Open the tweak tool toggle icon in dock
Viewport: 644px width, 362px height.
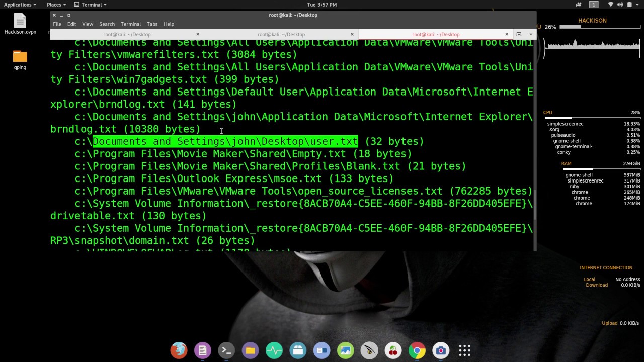point(321,350)
